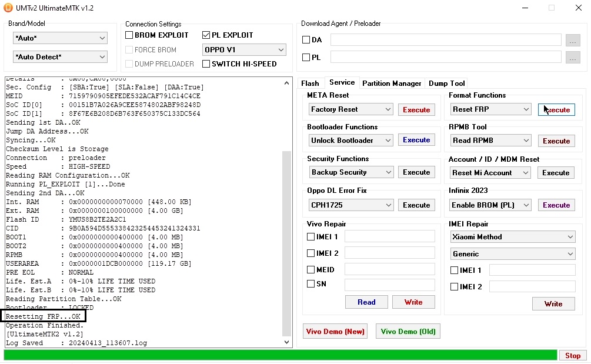Check the PL download agent checkbox
Viewport: 591px width, 364px height.
point(306,57)
